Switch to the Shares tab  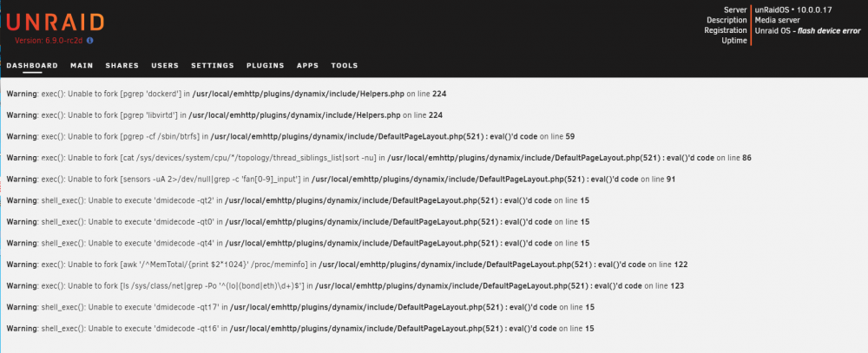click(x=122, y=65)
